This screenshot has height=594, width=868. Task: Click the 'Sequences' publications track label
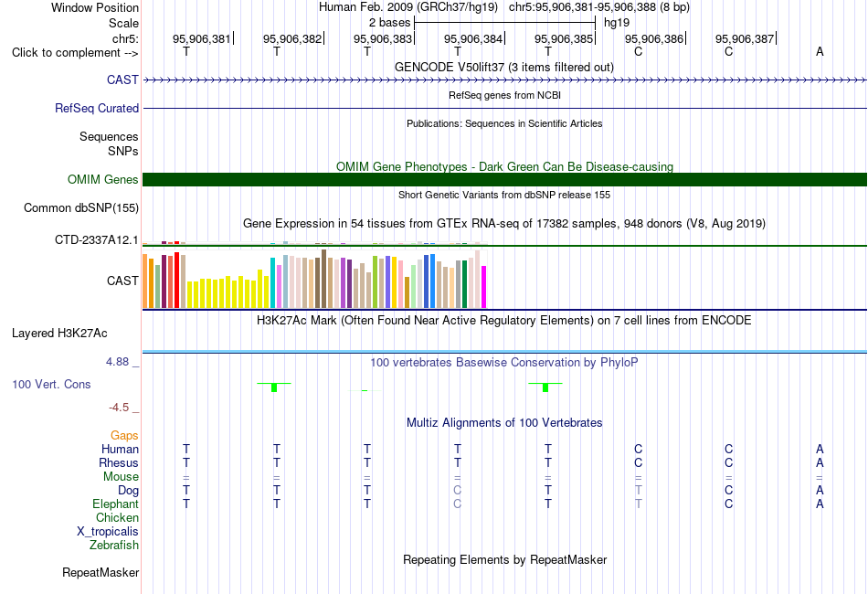[109, 136]
